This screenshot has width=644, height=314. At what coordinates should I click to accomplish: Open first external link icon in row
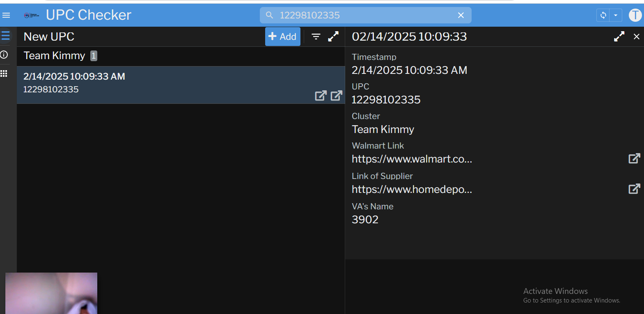click(x=321, y=96)
